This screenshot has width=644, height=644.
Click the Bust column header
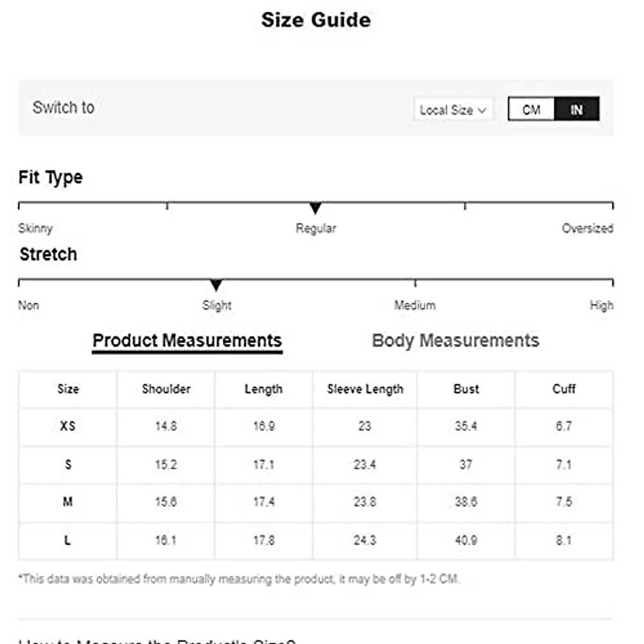tap(466, 389)
